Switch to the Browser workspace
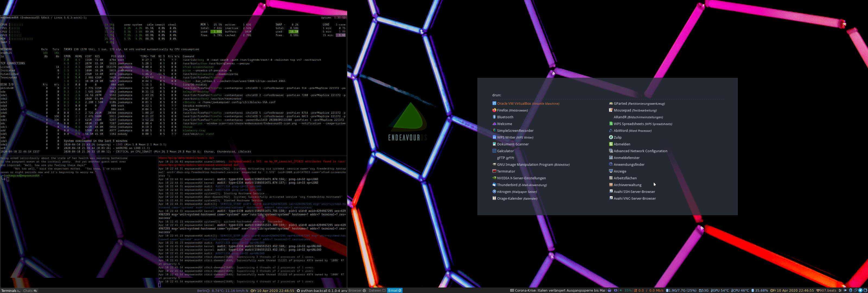Viewport: 868px width, 293px height. [357, 291]
